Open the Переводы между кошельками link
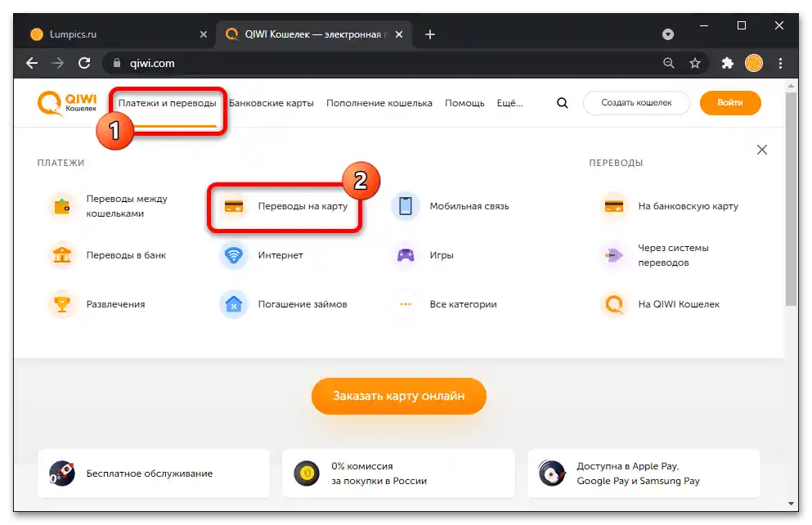This screenshot has width=812, height=525. 127,206
